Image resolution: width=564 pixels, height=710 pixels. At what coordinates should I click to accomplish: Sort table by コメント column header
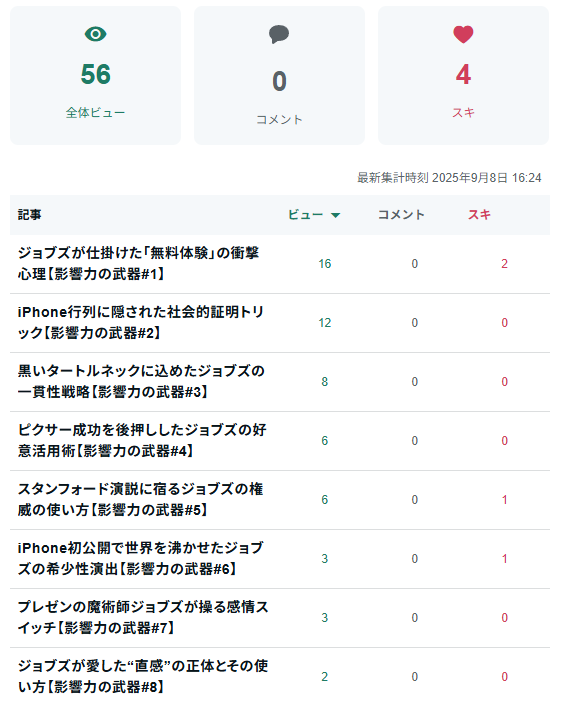(x=401, y=215)
